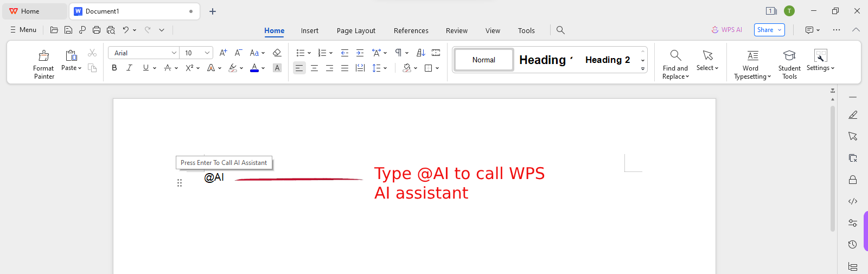Viewport: 868px width, 274px height.
Task: Export to PDF icon in quick toolbar
Action: 82,30
